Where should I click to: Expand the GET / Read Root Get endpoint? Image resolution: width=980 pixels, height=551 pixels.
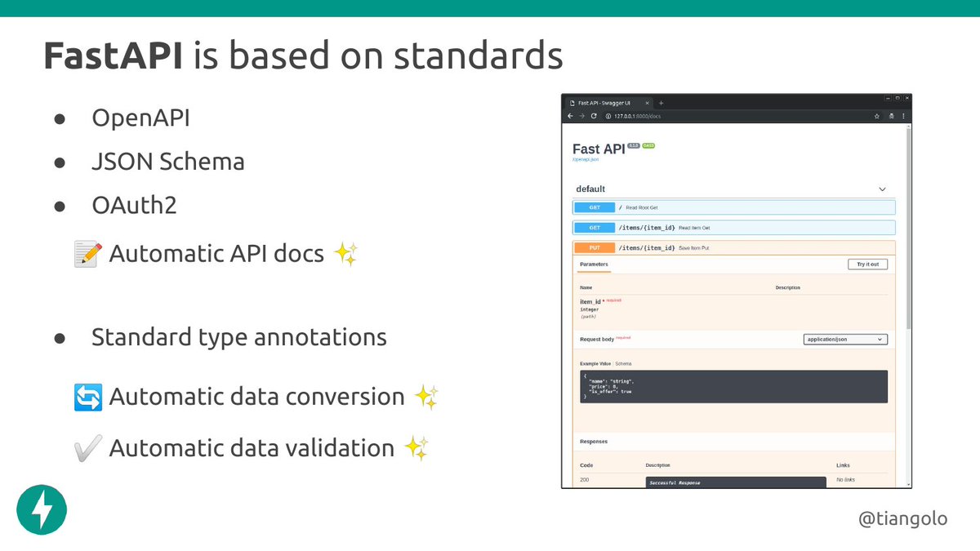733,207
